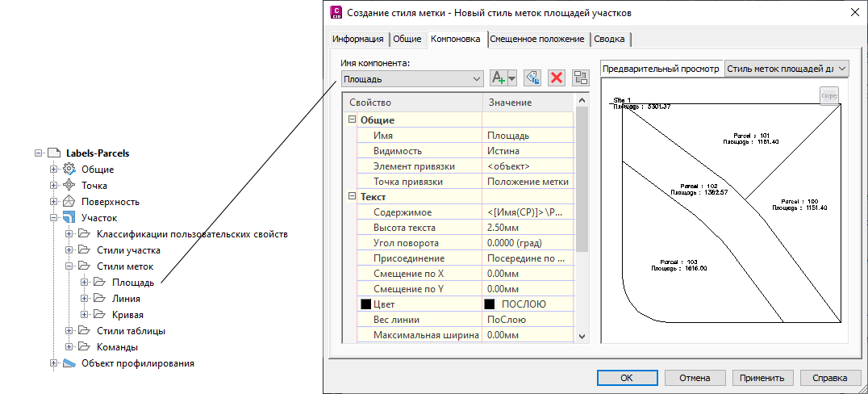The height and width of the screenshot is (394, 868).
Task: Expand the Объект профилирования node
Action: click(x=54, y=363)
